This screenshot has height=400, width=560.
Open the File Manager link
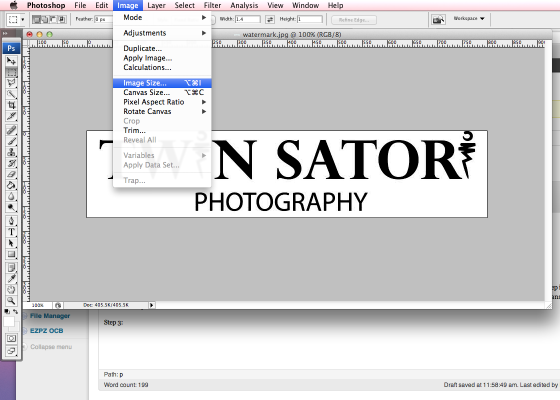tap(50, 316)
